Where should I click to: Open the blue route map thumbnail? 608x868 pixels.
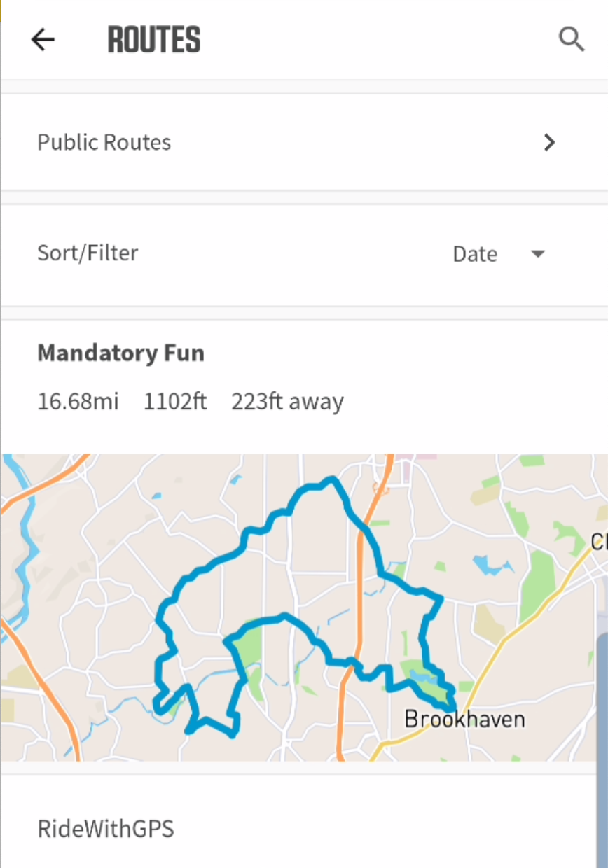(304, 607)
